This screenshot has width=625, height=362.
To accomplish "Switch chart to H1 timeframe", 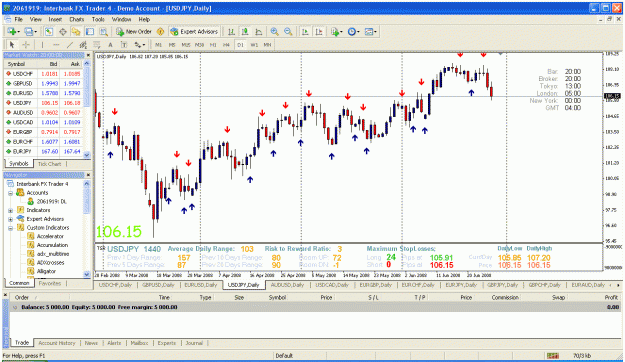I will (213, 45).
